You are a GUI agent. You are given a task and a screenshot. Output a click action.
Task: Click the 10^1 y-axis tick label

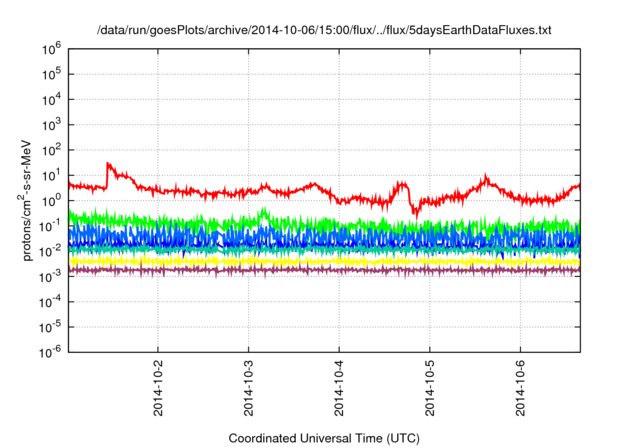click(51, 176)
